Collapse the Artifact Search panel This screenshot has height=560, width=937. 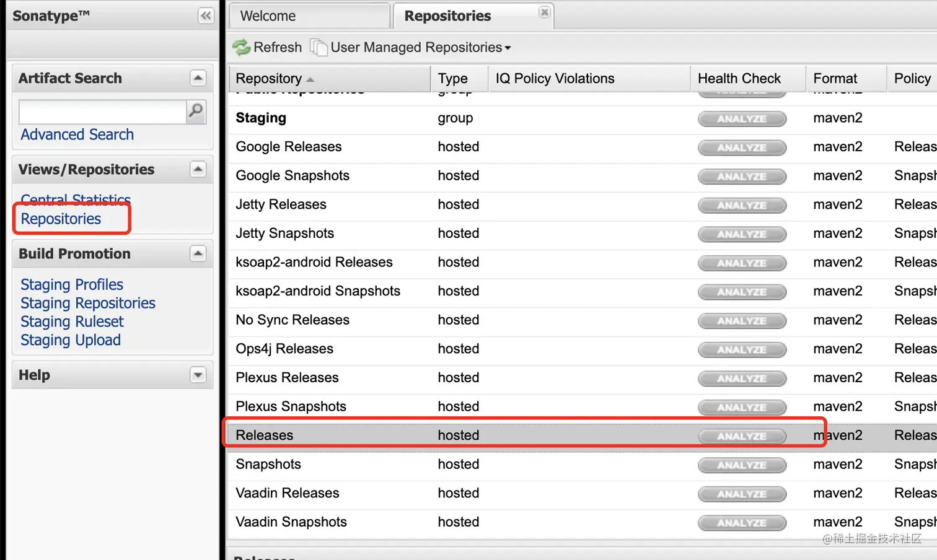pyautogui.click(x=198, y=78)
